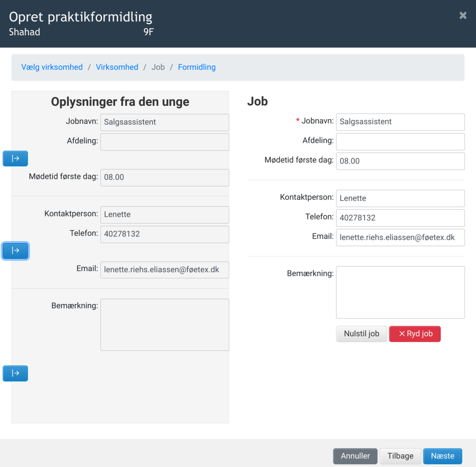
Task: Jump to the Formidling breadcrumb step
Action: point(197,67)
